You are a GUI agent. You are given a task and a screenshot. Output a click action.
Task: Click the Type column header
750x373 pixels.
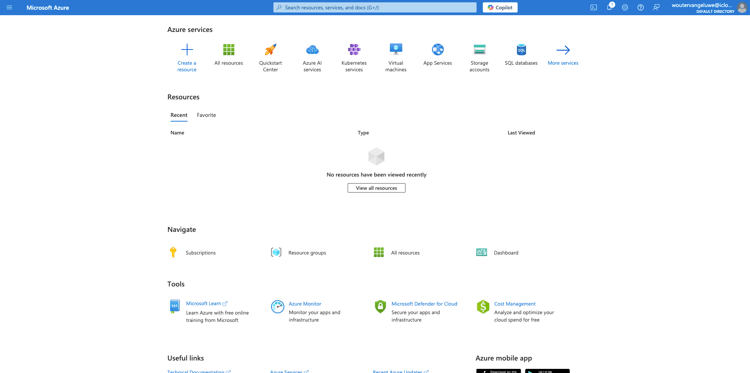point(364,133)
